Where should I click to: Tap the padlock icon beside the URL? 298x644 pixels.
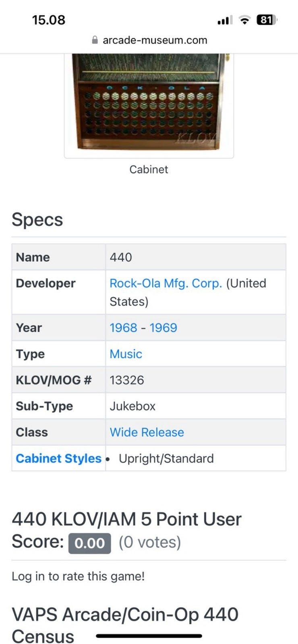(x=95, y=40)
